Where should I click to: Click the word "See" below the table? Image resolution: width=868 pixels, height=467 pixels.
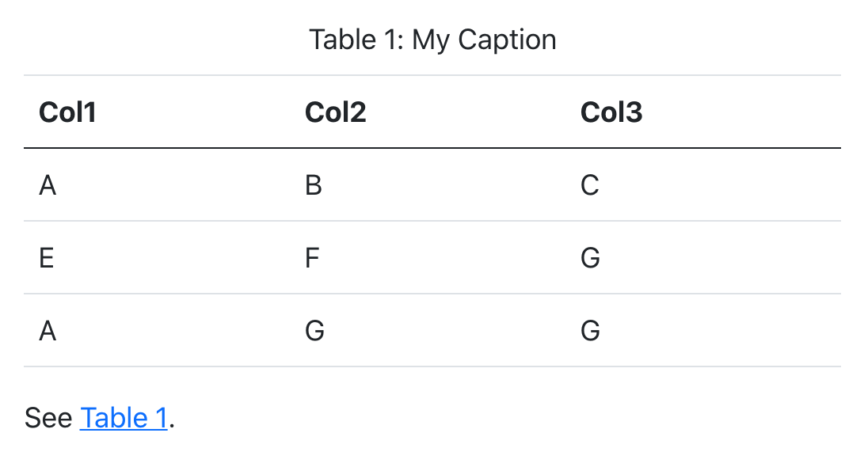coord(48,418)
